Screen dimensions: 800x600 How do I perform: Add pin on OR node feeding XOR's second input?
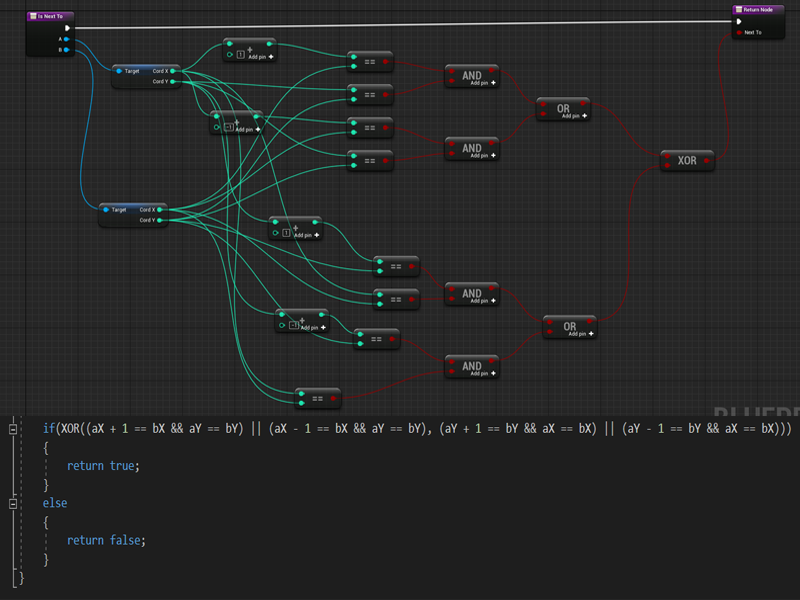pos(581,334)
